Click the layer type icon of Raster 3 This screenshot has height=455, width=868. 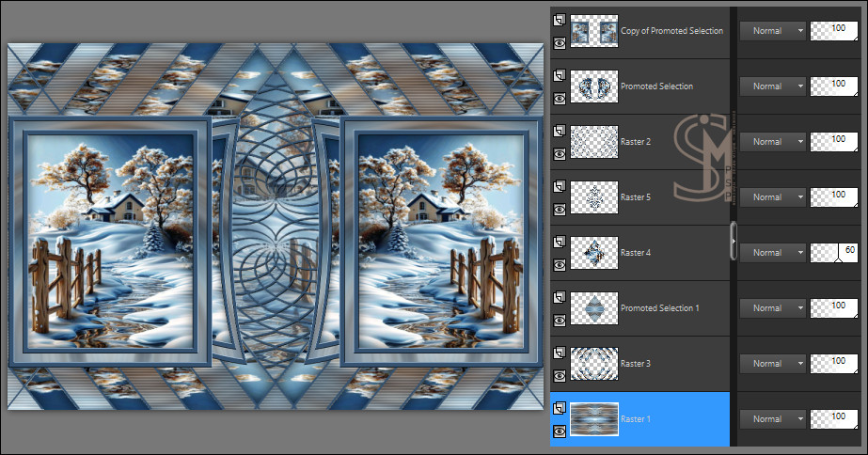[x=560, y=352]
